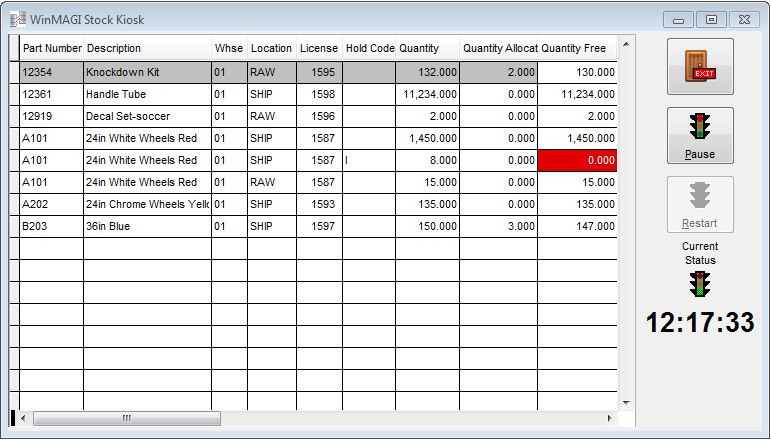
Task: Click the Quantity Allocated column header
Action: tap(499, 48)
